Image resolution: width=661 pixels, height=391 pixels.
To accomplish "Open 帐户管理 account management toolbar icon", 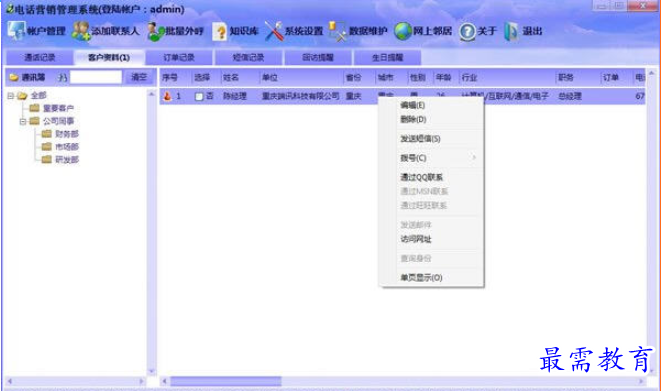I will coord(16,31).
